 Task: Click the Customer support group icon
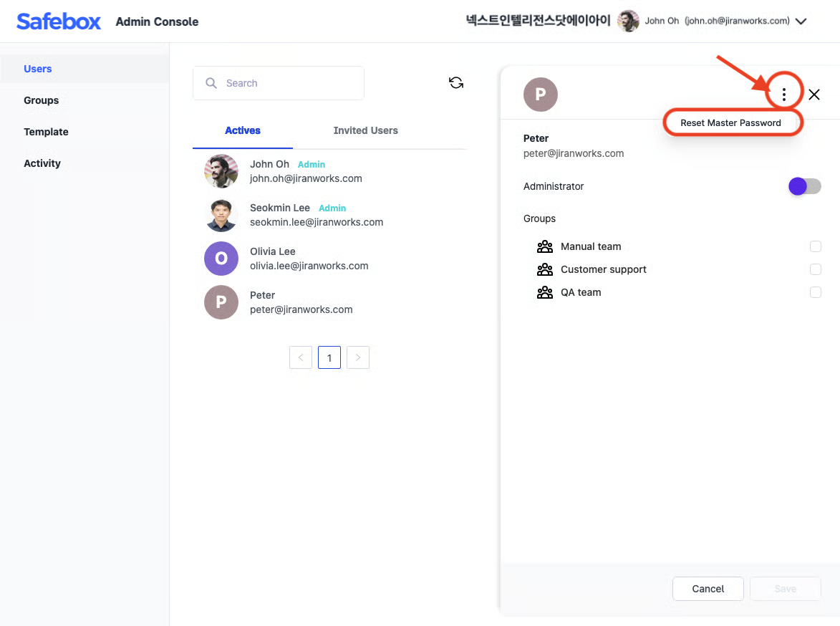tap(545, 269)
